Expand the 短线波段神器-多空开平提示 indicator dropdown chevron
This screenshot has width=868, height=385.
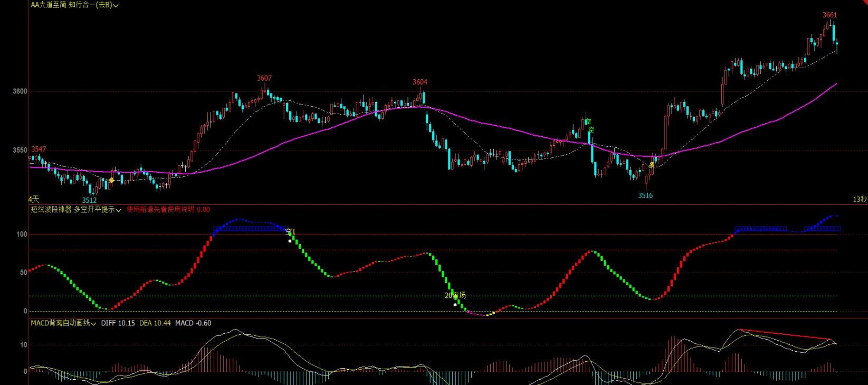[x=119, y=210]
